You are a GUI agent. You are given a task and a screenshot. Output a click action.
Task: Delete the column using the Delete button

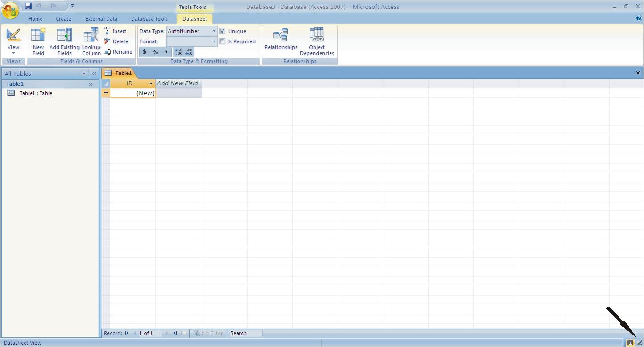pos(116,41)
